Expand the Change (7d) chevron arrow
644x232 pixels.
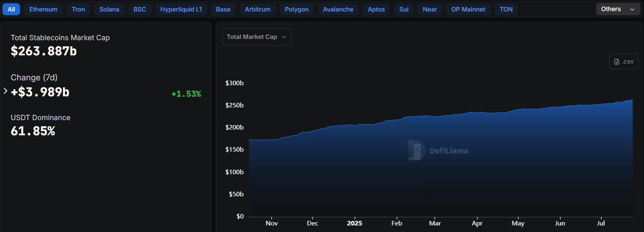point(5,91)
